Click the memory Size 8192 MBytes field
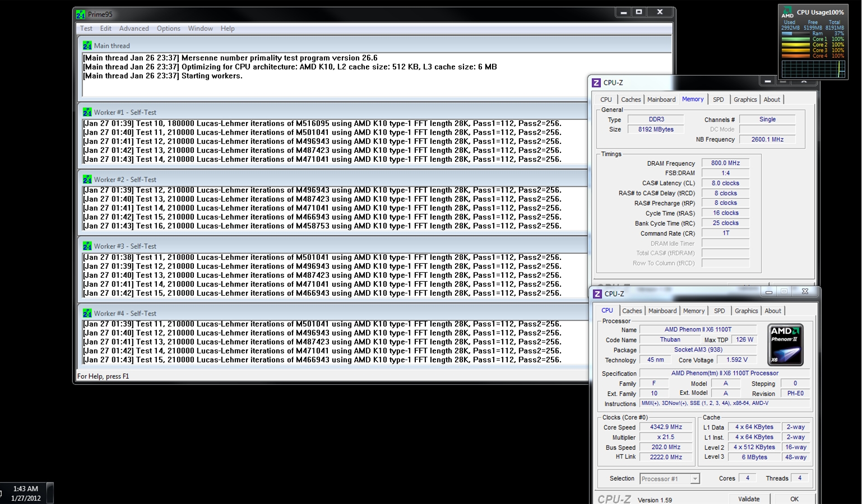 pyautogui.click(x=656, y=129)
